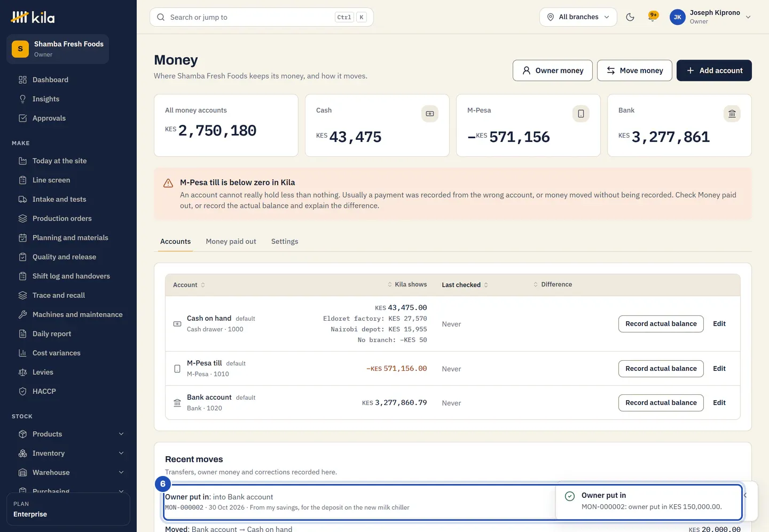
Task: Open Daily report page
Action: tap(68, 334)
